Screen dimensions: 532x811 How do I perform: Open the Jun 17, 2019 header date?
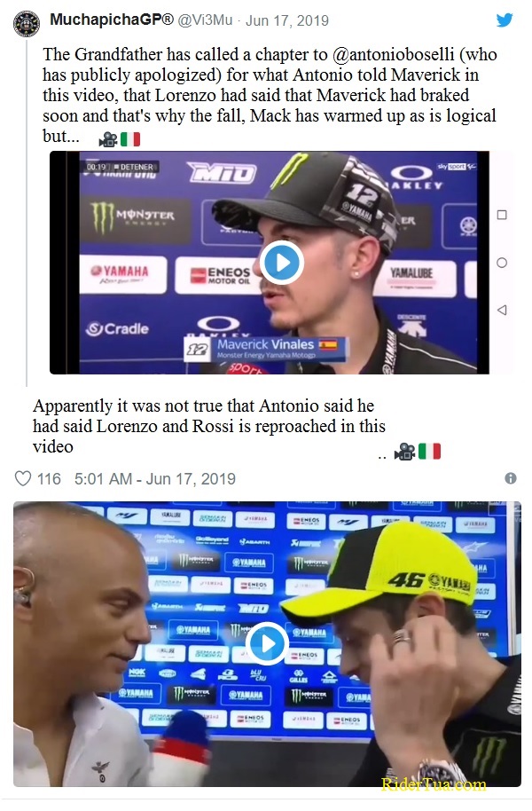pyautogui.click(x=287, y=20)
